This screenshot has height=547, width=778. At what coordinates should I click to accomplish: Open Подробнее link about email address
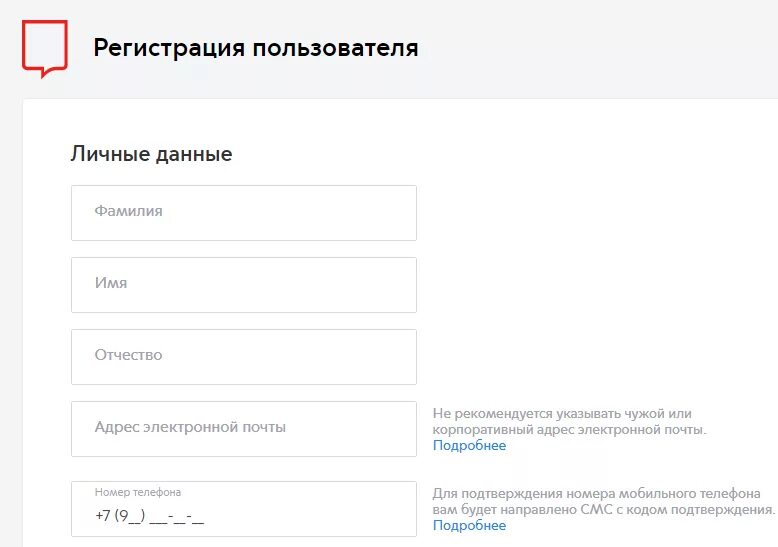(x=469, y=446)
